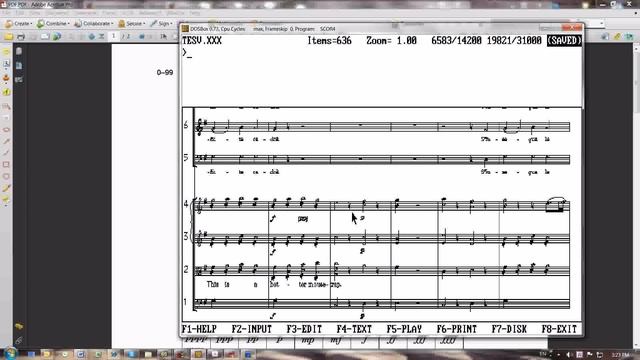Click the volume icon in system tray
The width and height of the screenshot is (640, 360).
[x=568, y=355]
